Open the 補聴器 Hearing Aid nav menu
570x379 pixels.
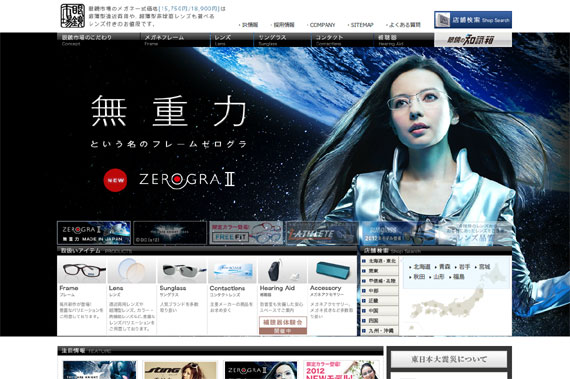pyautogui.click(x=404, y=40)
